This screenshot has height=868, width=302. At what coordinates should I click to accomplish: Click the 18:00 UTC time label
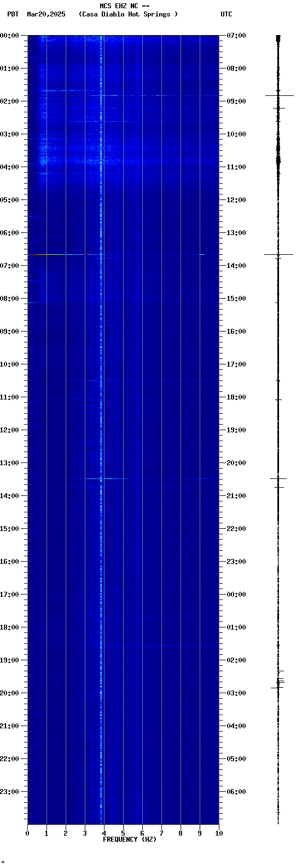236,397
